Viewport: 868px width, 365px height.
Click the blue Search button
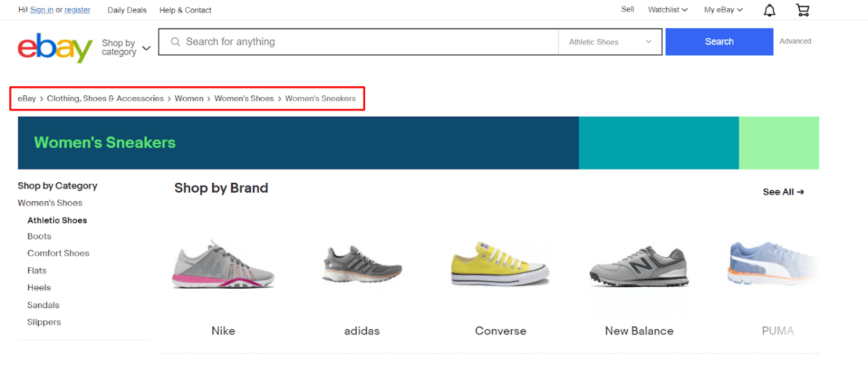719,42
